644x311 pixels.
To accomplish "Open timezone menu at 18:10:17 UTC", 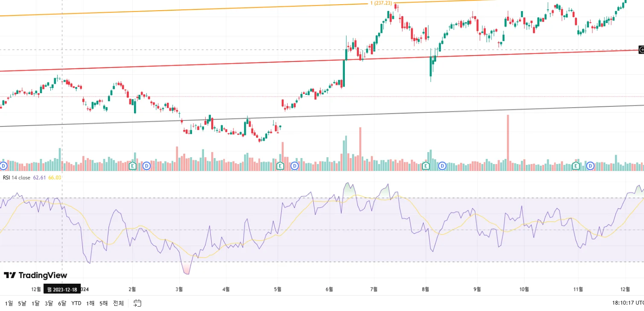I will coord(628,303).
